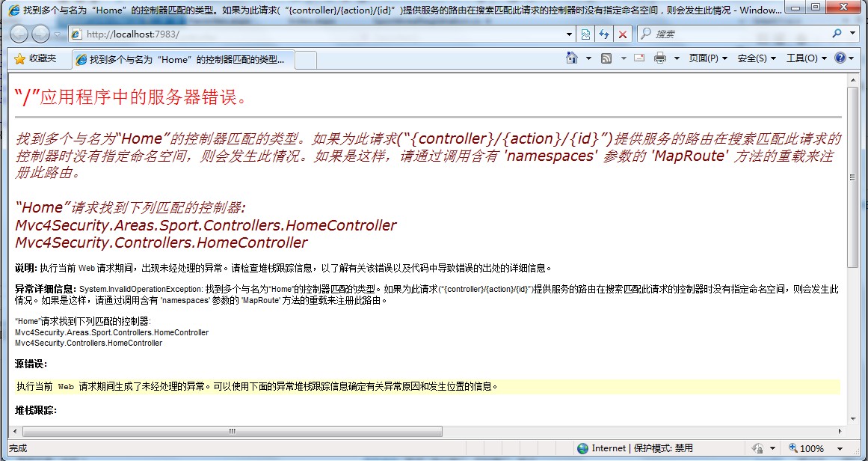Click the Refresh page icon
Screen dimensions: 868x461
(604, 34)
